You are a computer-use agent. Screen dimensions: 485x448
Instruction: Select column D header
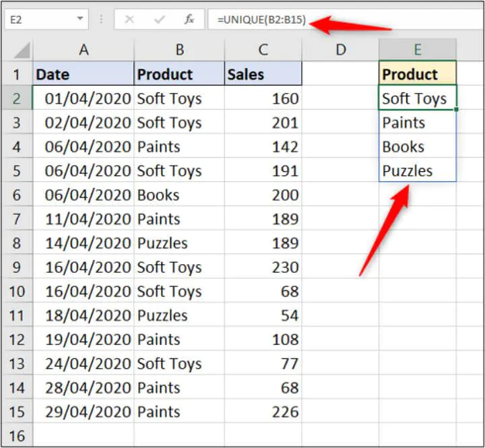point(340,49)
